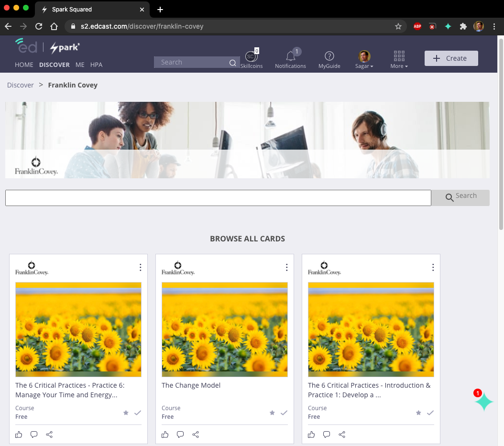Click the header search magnifier icon
Image resolution: width=504 pixels, height=446 pixels.
[x=233, y=63]
